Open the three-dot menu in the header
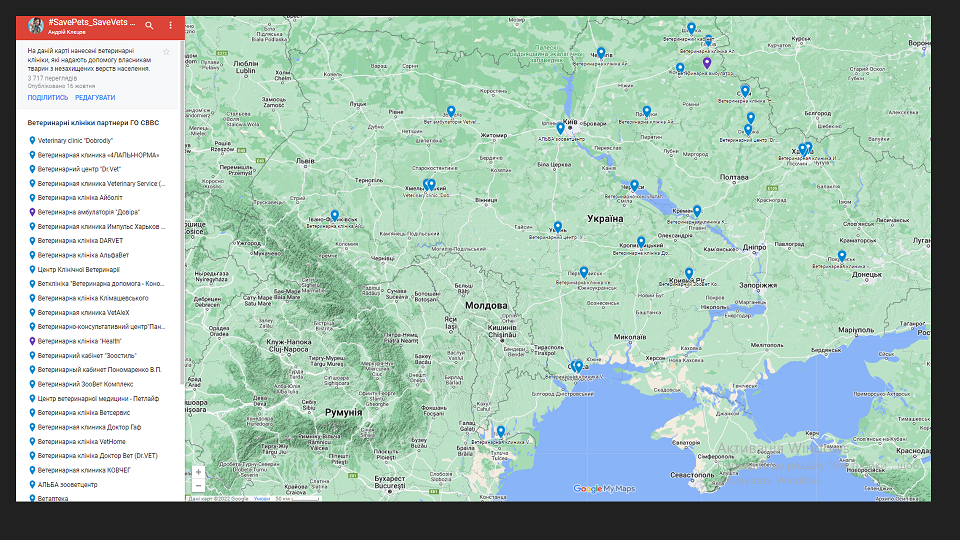 (x=170, y=26)
